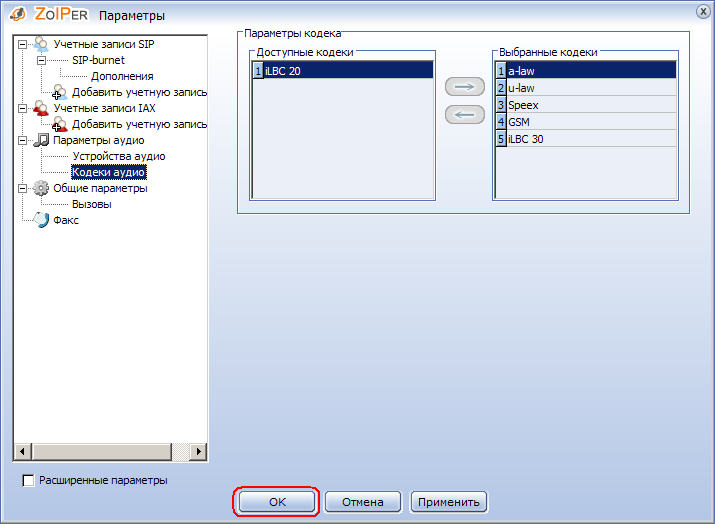Click the Fax phone icon
Image resolution: width=715 pixels, height=524 pixels.
[x=41, y=220]
